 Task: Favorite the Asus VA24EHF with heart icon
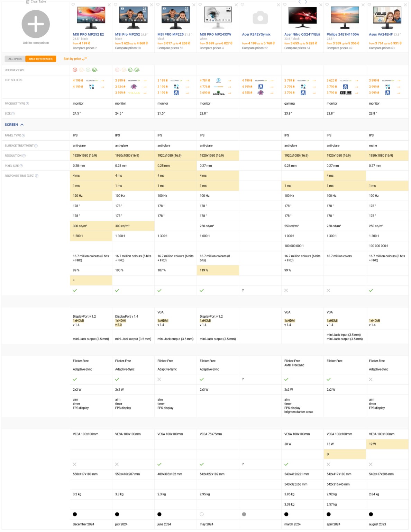tap(369, 5)
